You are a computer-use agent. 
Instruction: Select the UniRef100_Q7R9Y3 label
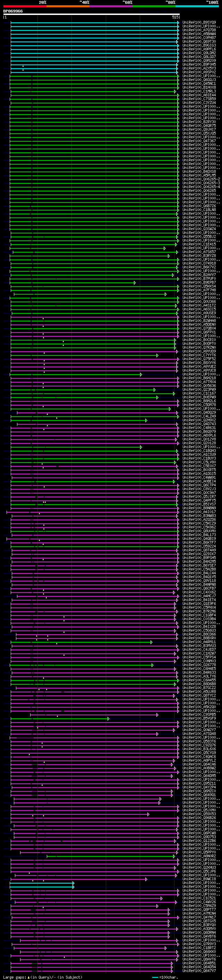pos(199,944)
